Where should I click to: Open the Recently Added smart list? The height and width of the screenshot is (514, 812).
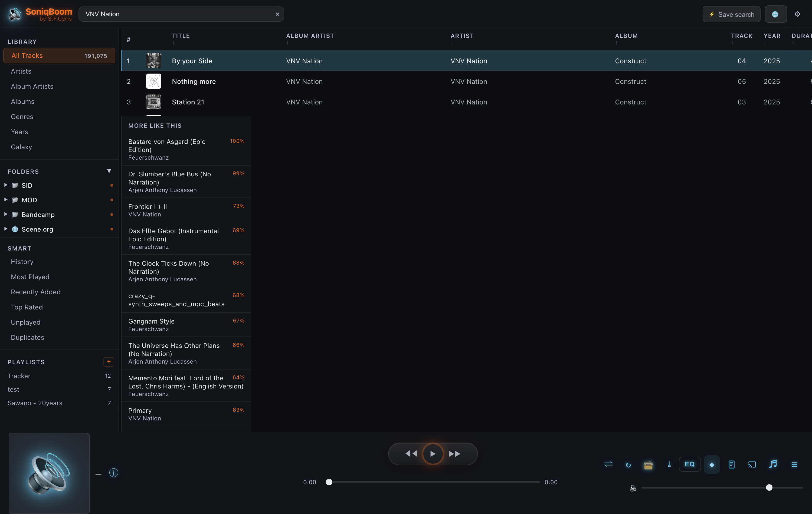[x=36, y=292]
